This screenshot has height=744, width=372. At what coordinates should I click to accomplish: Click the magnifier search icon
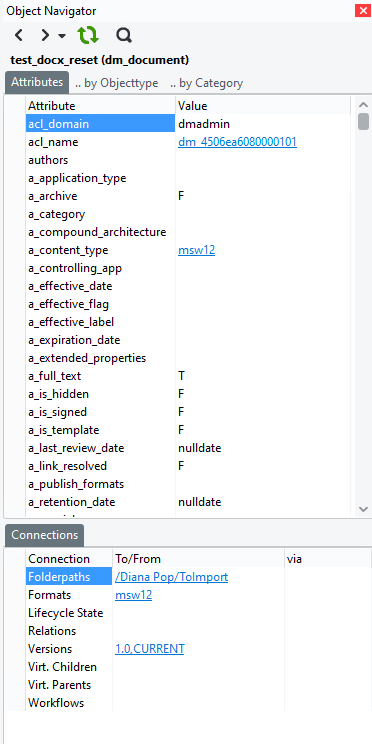click(124, 35)
